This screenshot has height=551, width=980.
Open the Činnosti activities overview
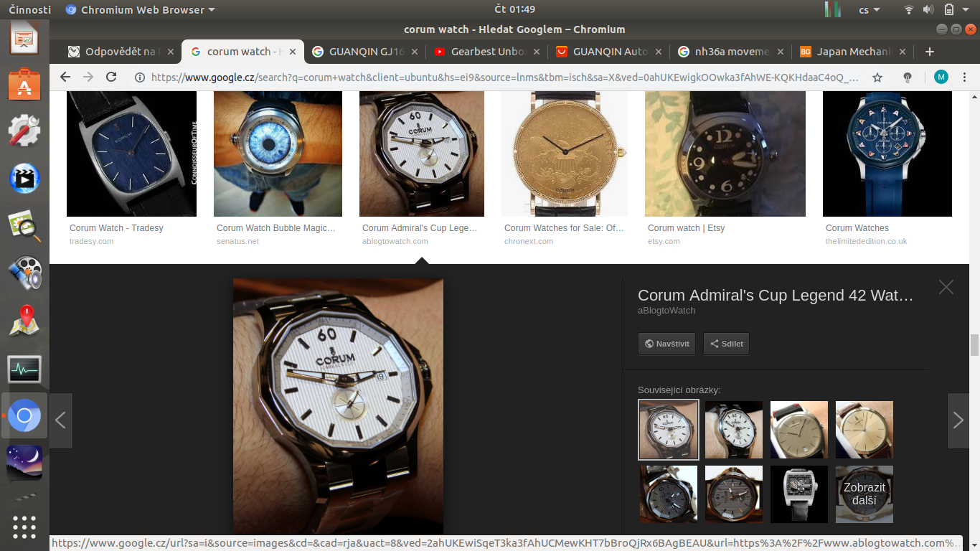click(x=29, y=9)
